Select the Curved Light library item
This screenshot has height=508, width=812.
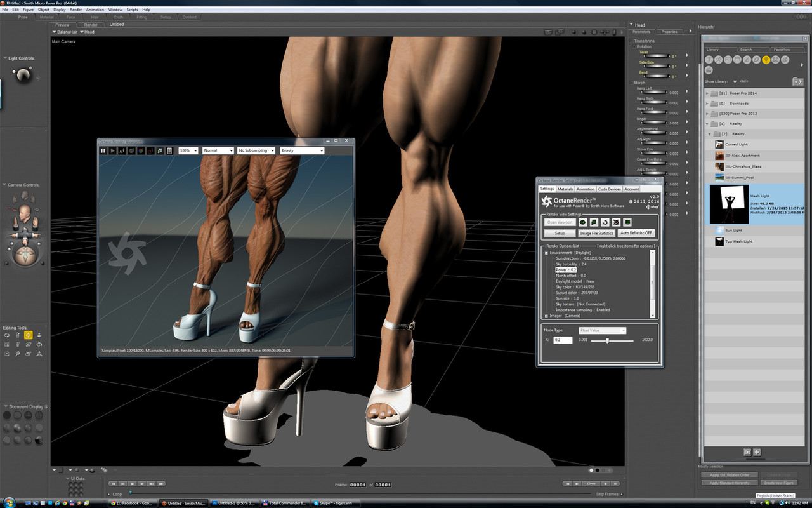point(754,144)
